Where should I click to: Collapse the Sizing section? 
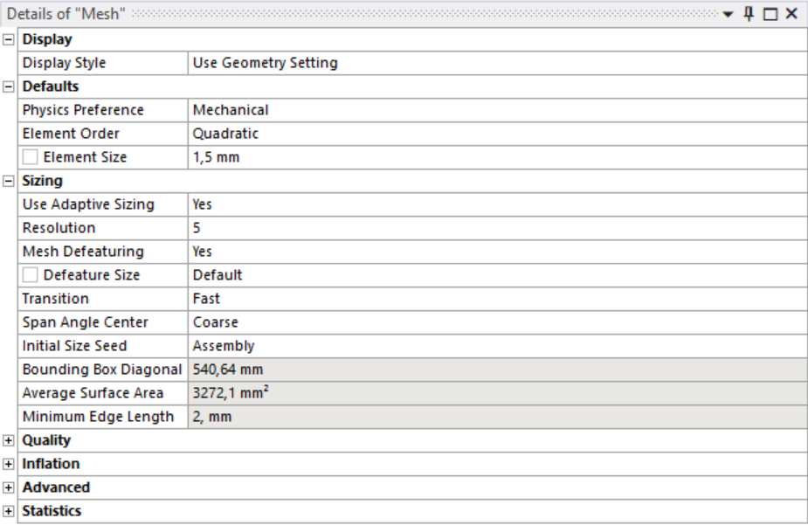point(9,182)
